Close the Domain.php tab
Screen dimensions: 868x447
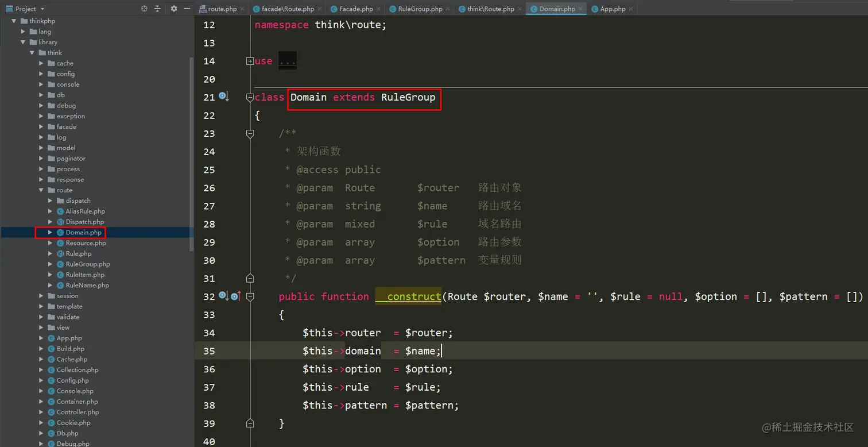[581, 9]
